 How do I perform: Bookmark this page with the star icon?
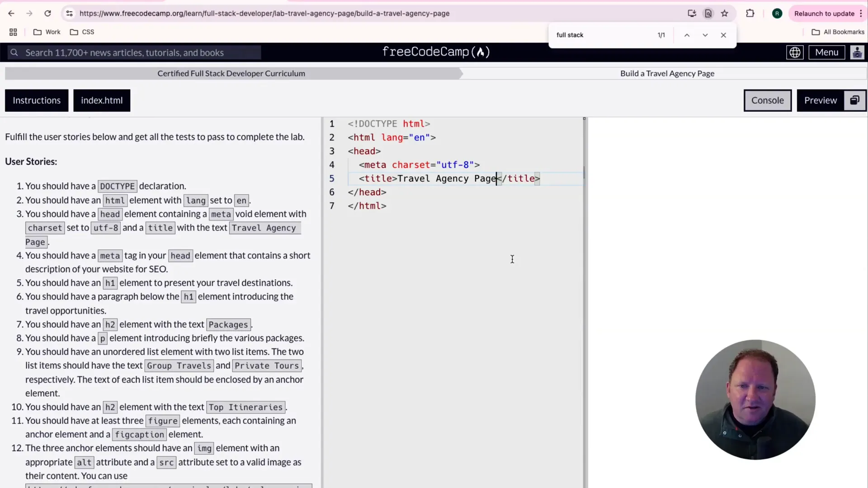(x=725, y=14)
